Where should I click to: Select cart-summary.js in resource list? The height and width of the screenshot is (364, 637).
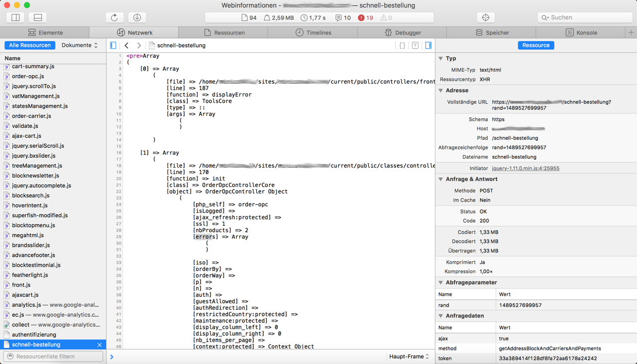(53, 66)
